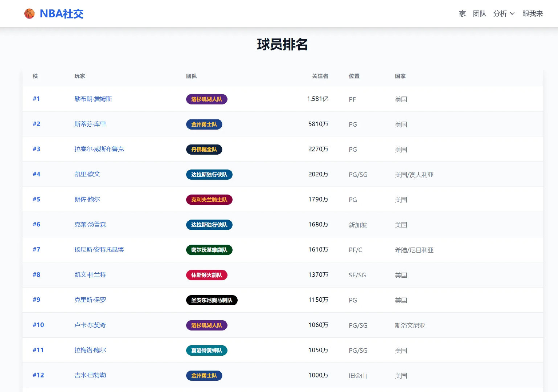Click rank #8 cell

tap(36, 274)
